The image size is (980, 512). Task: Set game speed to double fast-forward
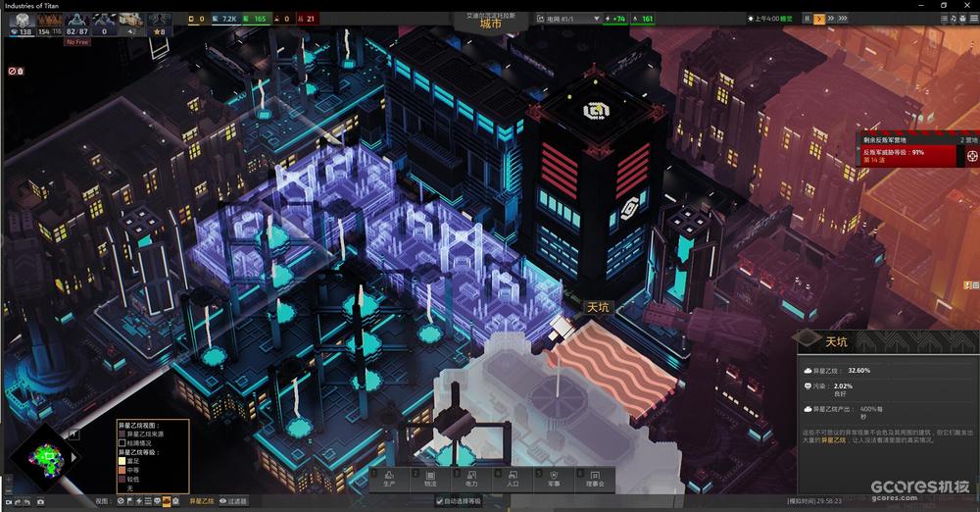click(x=831, y=19)
